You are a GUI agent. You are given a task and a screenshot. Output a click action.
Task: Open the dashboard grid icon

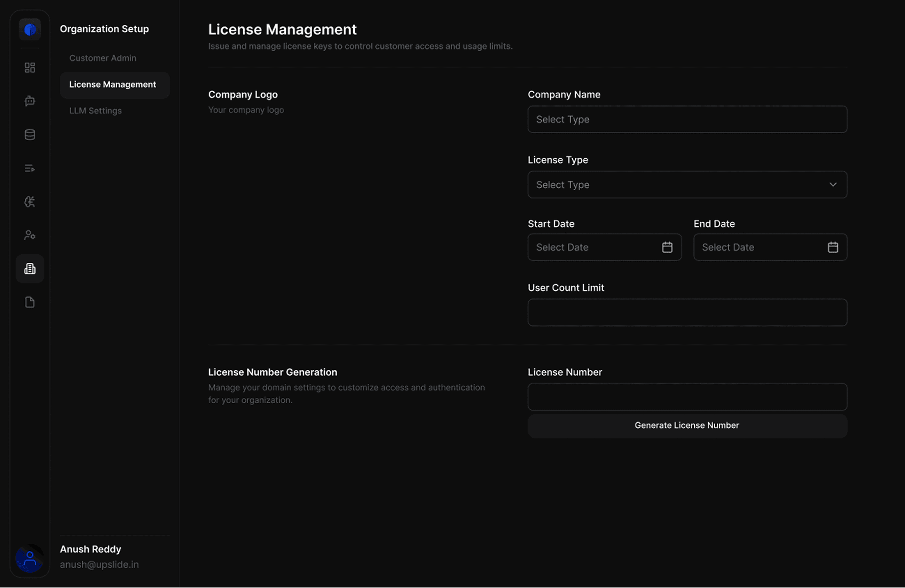30,67
